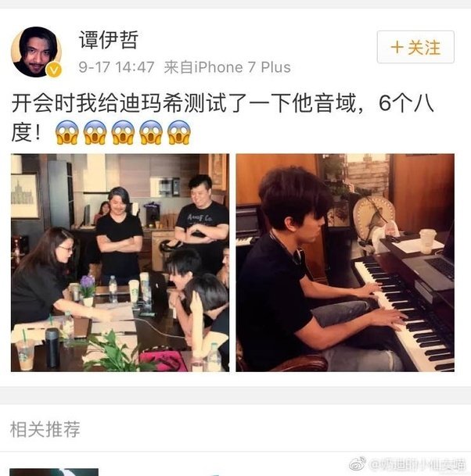Open the partial recommended thumbnail below 相关推荐
The width and height of the screenshot is (471, 476).
click(x=54, y=472)
